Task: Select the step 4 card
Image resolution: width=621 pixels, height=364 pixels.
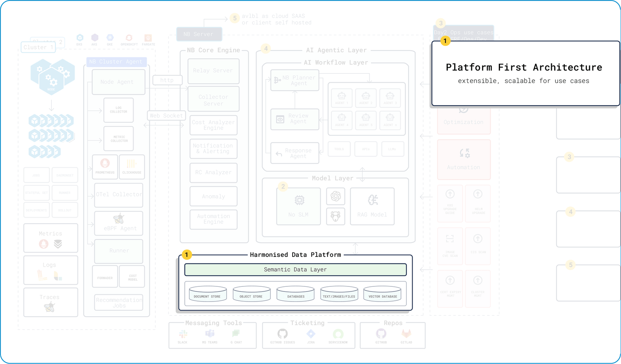Action: point(588,229)
